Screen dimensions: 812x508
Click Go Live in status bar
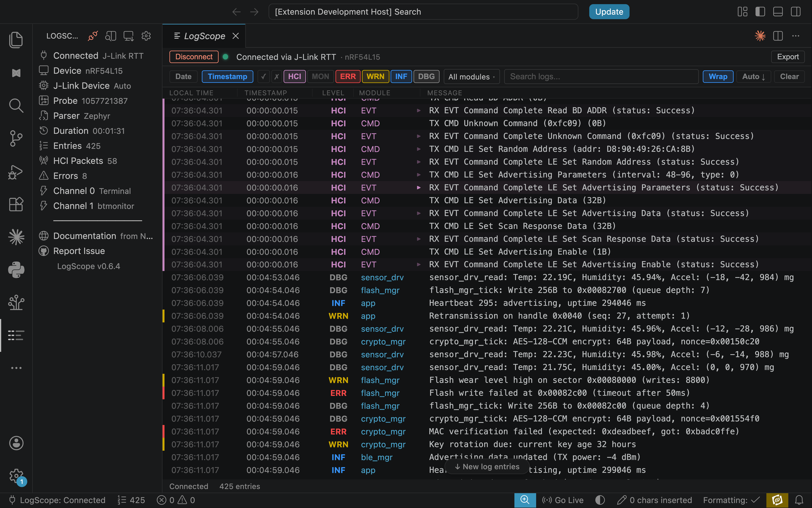pos(563,500)
